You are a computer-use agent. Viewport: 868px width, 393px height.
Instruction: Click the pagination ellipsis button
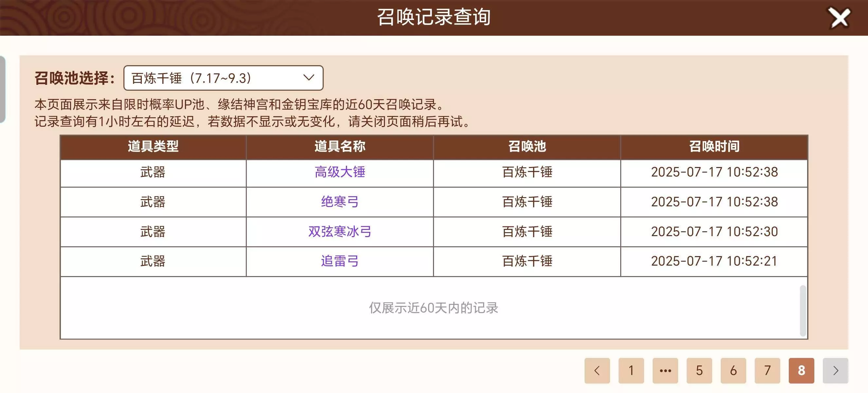pyautogui.click(x=665, y=370)
